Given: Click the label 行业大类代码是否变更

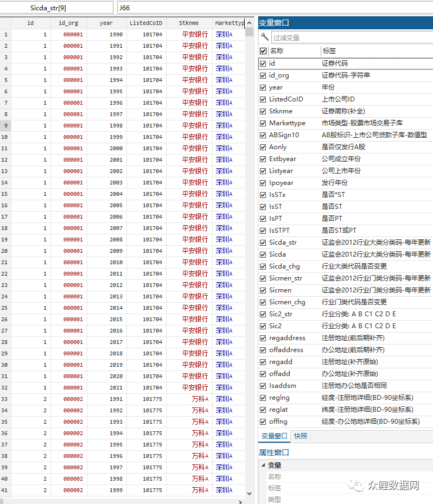Looking at the screenshot, I should [354, 266].
